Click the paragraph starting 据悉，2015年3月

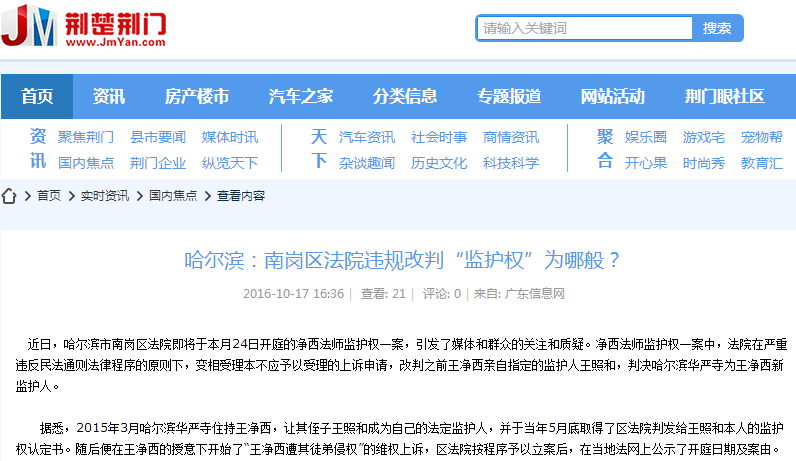coord(400,439)
